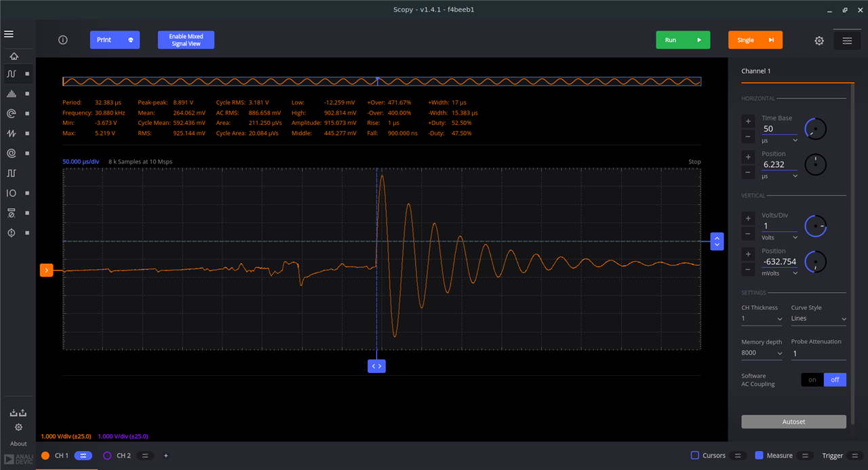Open Curve Style dropdown showing Lines
The image size is (868, 470).
click(818, 319)
